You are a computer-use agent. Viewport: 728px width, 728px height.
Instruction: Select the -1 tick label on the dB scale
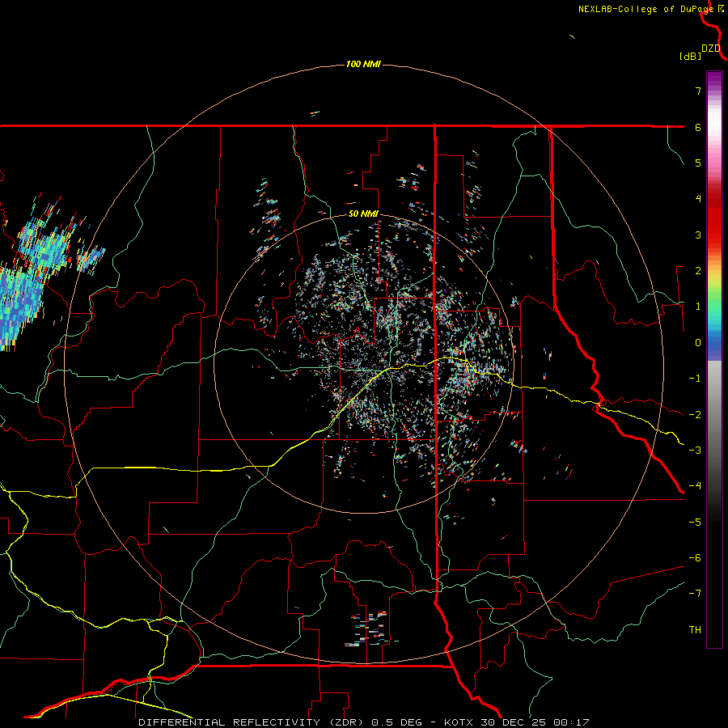pos(695,378)
